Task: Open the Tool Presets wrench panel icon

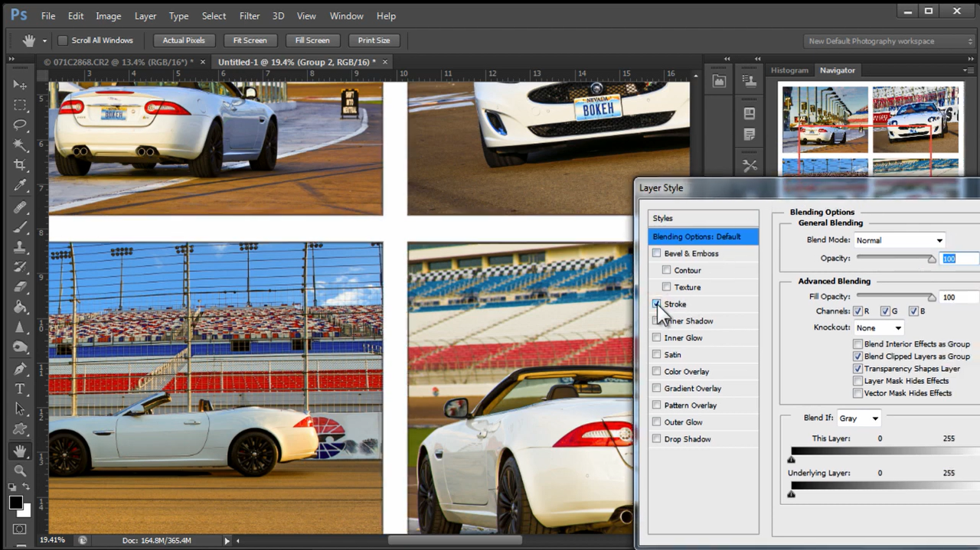Action: click(x=750, y=165)
